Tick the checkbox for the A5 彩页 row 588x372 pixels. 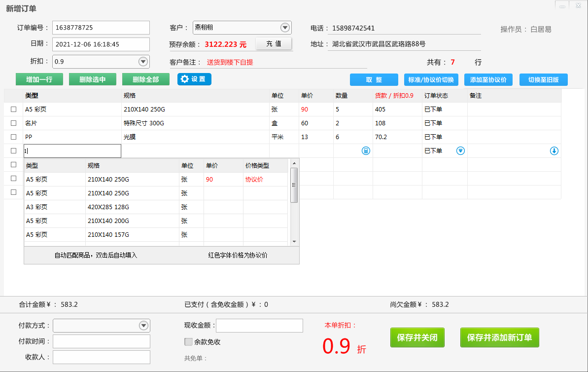(x=14, y=110)
